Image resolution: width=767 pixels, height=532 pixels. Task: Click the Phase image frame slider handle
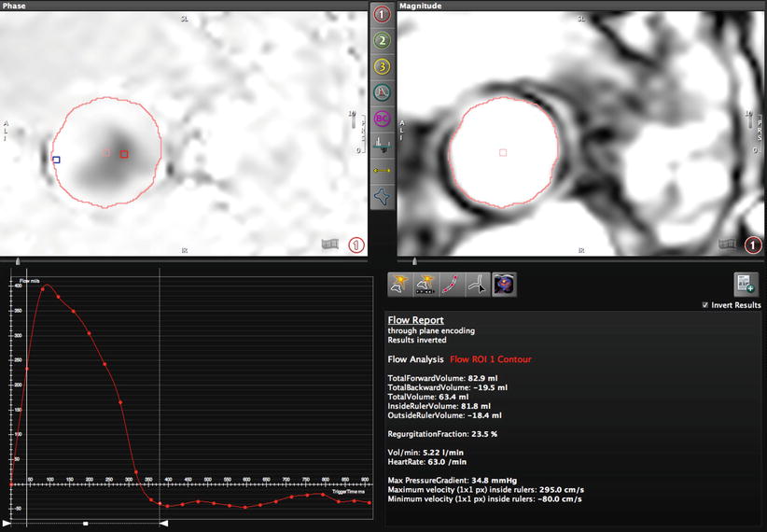16,260
